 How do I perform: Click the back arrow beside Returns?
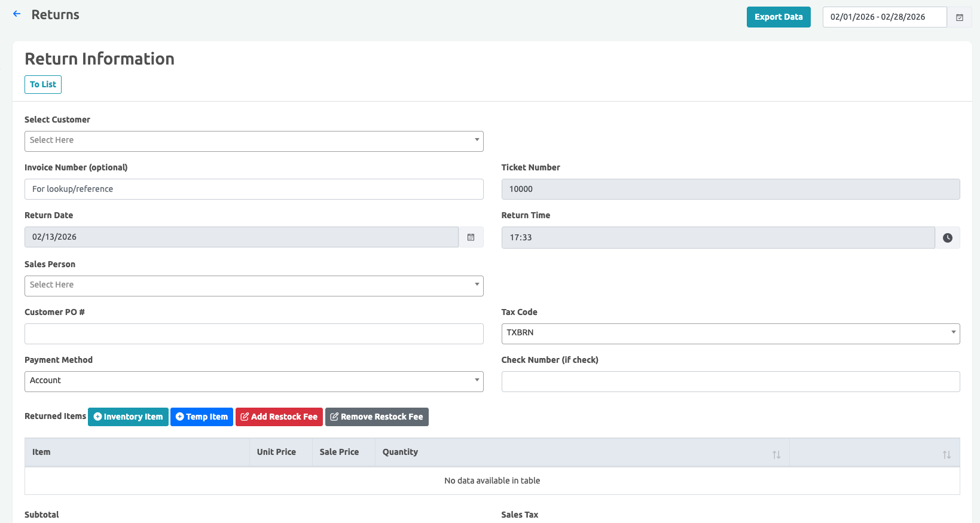coord(17,14)
